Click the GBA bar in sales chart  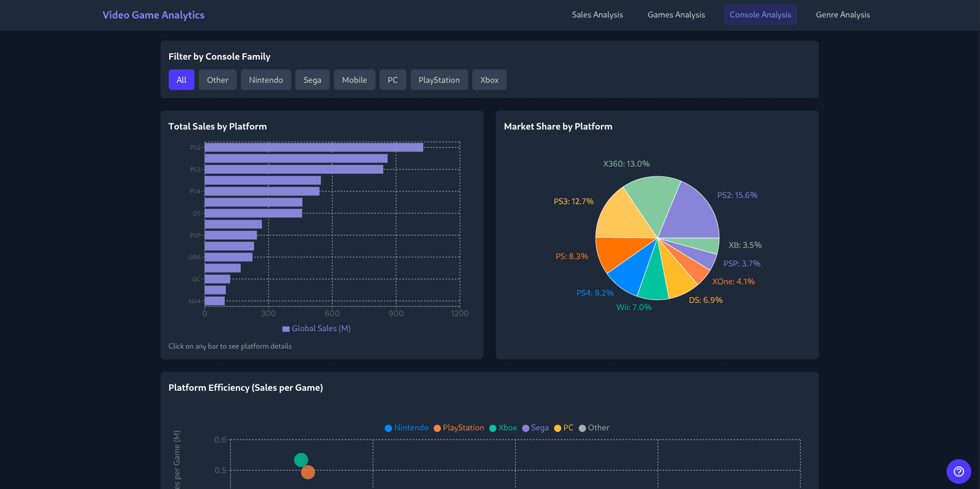(228, 257)
